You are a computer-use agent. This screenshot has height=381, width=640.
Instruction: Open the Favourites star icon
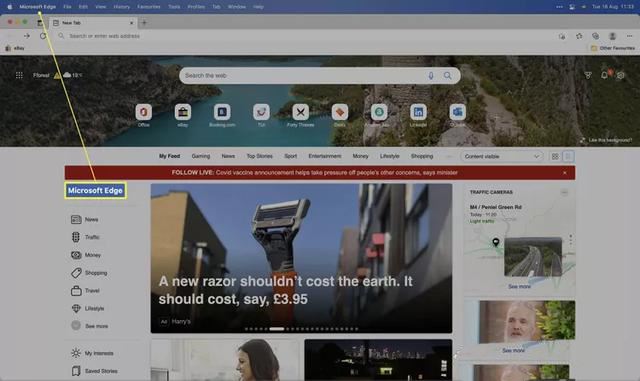pos(579,36)
